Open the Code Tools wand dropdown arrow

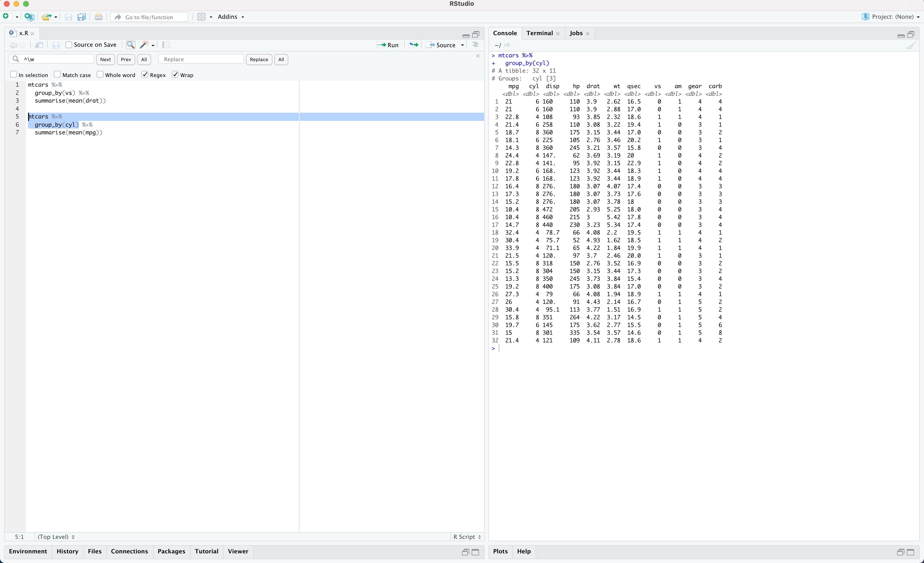click(x=153, y=46)
